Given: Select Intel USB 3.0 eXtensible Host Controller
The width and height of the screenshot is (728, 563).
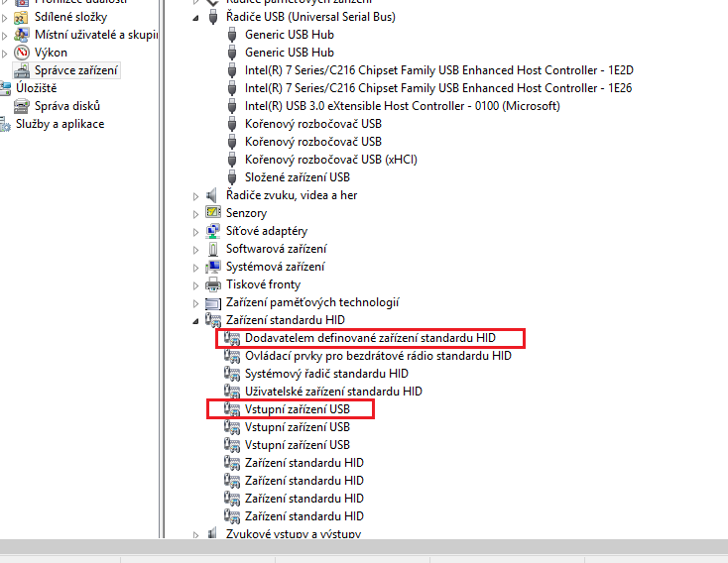Looking at the screenshot, I should 402,106.
